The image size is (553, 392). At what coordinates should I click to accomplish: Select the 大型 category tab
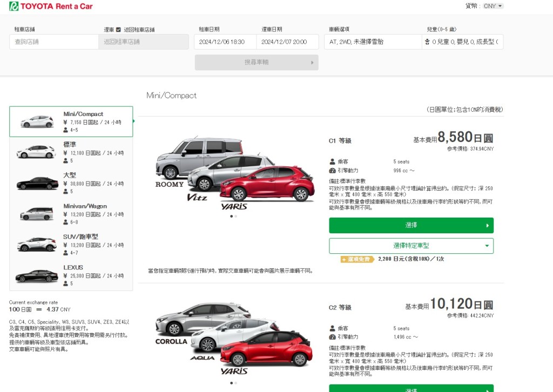[x=71, y=183]
